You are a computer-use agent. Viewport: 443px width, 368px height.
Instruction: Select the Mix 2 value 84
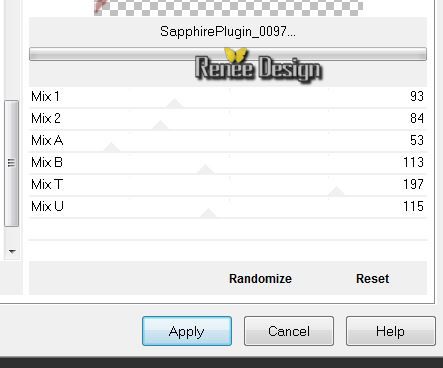tap(417, 118)
